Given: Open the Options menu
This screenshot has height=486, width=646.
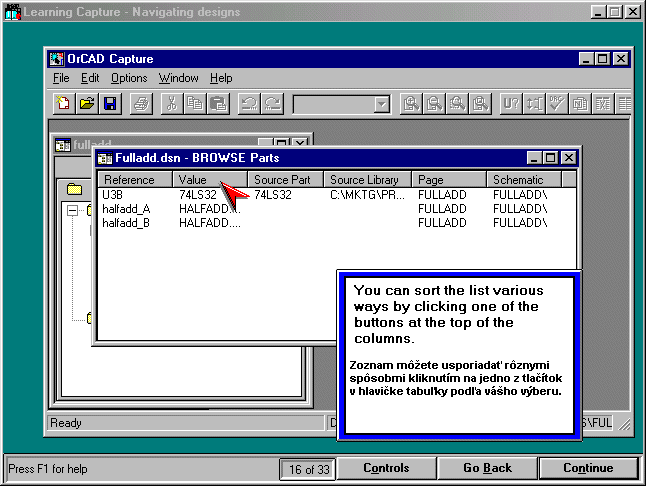Looking at the screenshot, I should click(x=129, y=78).
